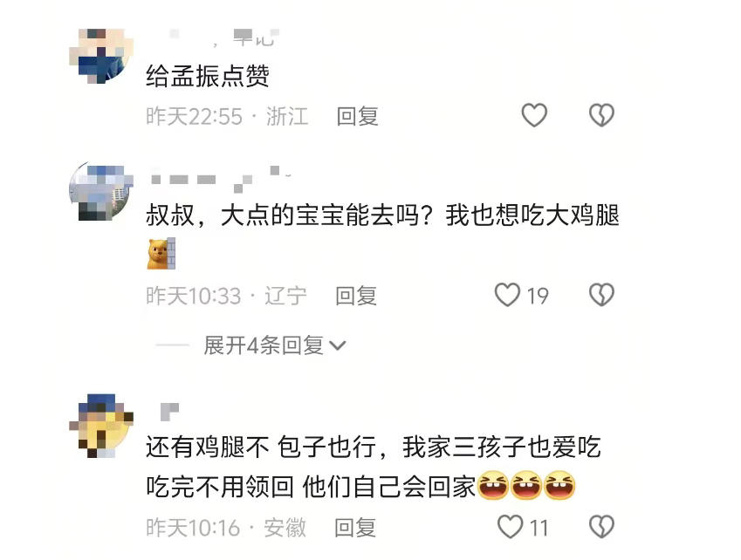
Task: Open first commenter's profile avatar
Action: pyautogui.click(x=101, y=56)
